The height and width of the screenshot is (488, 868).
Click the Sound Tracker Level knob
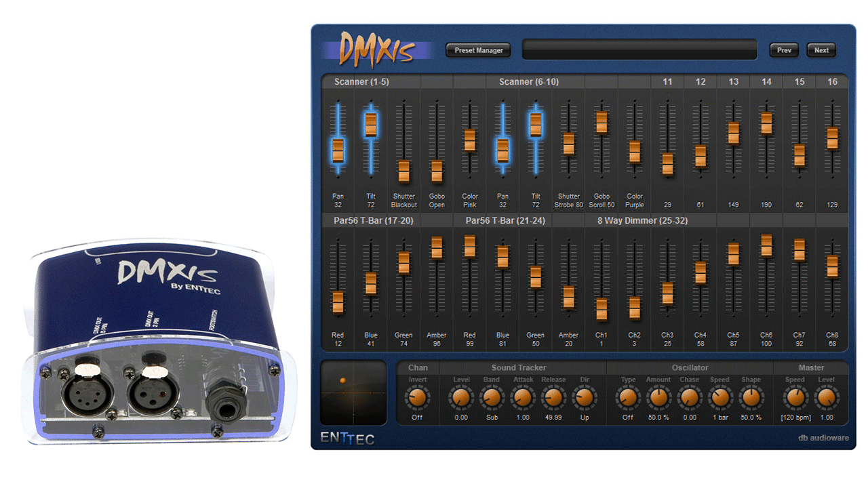[461, 398]
